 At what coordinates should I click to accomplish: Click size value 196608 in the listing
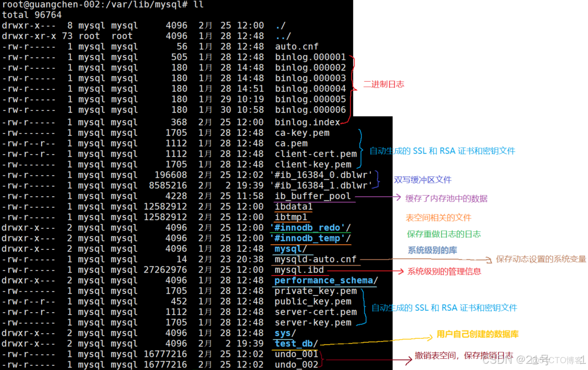171,175
